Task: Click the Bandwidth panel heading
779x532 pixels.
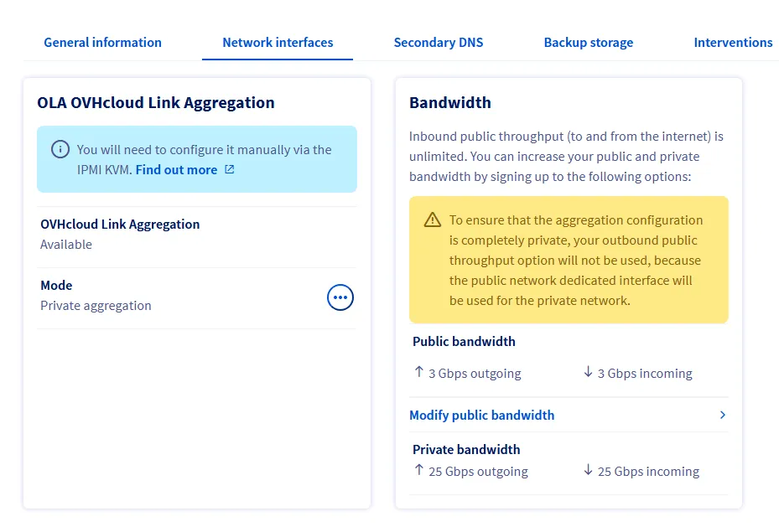Action: pos(450,103)
